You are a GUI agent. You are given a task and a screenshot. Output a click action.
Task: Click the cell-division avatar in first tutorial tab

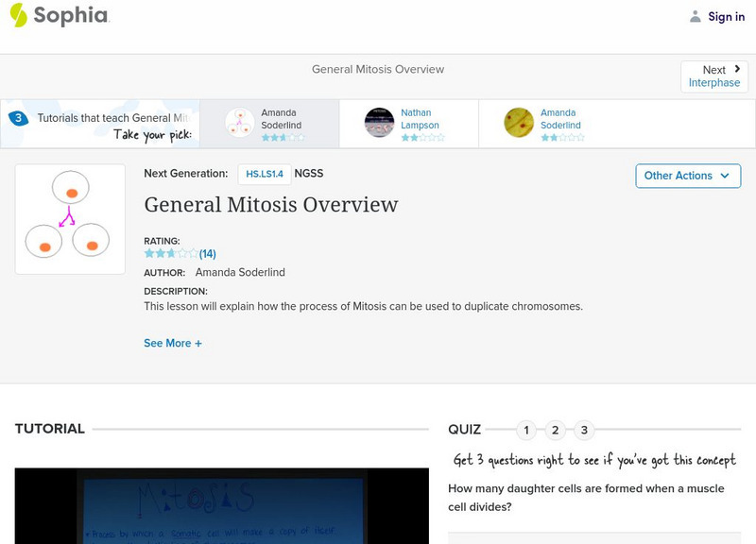tap(240, 123)
